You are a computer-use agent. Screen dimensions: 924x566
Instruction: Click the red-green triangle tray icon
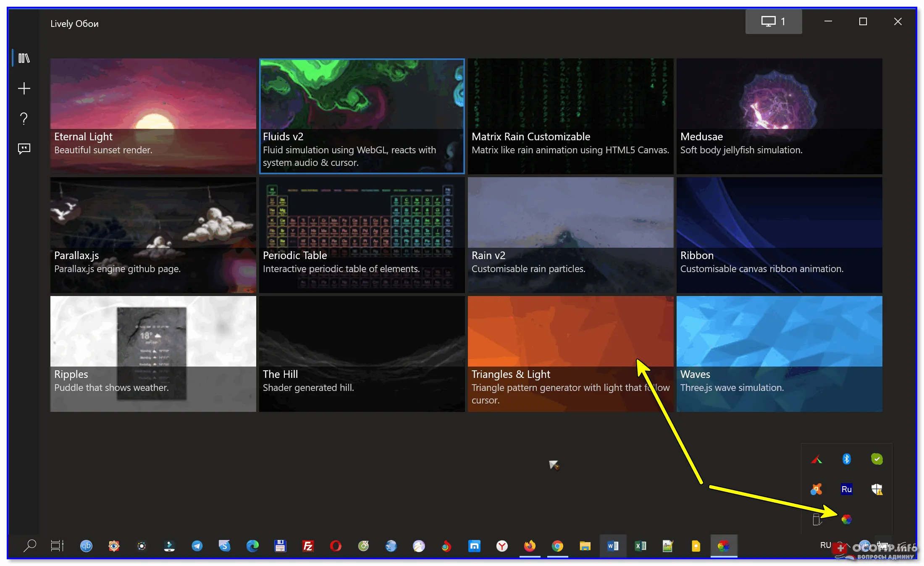tap(816, 459)
